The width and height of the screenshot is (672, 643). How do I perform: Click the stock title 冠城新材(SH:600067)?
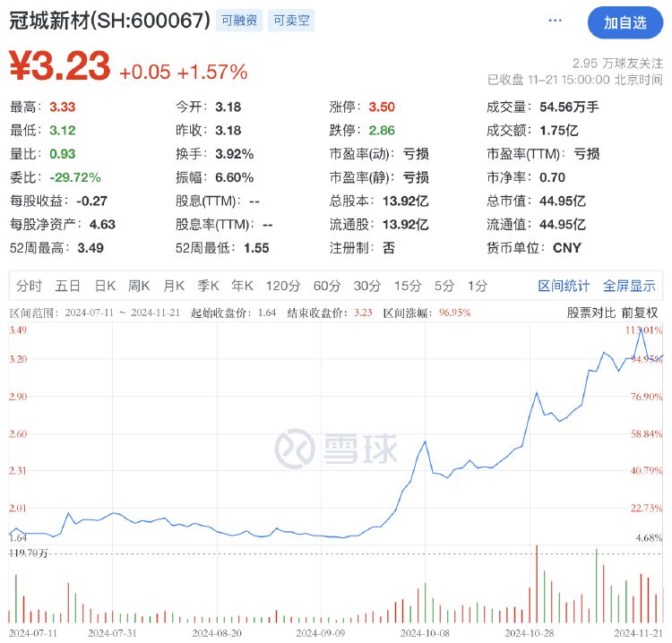click(x=109, y=21)
